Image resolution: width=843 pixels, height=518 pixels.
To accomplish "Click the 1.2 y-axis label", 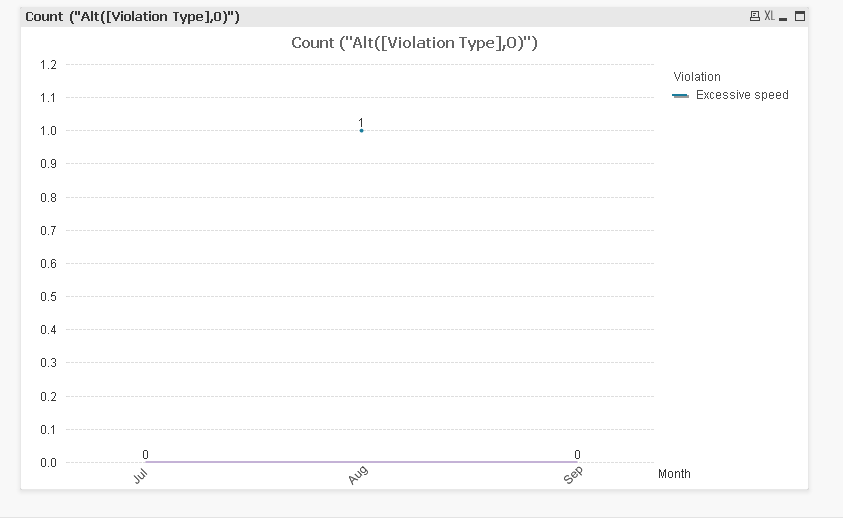I will [x=48, y=65].
